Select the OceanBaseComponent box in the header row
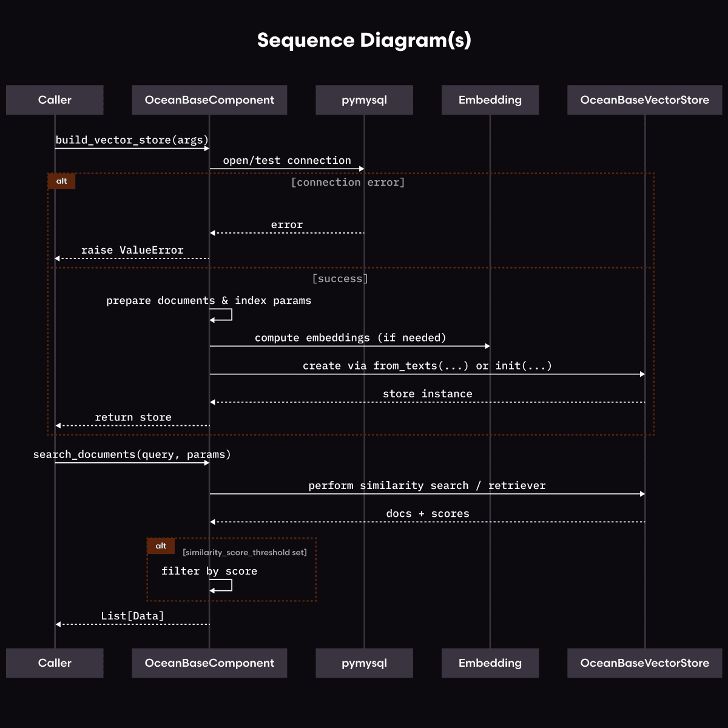Screen dimensions: 728x728 point(209,100)
